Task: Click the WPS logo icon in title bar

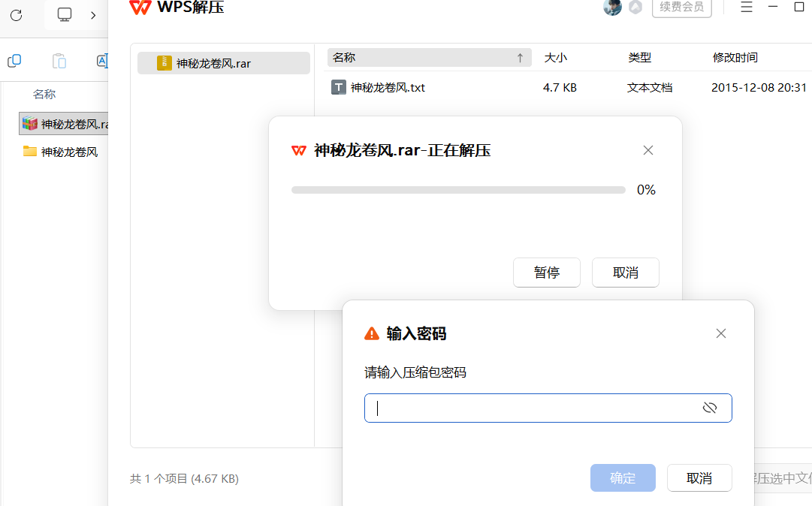Action: coord(140,8)
